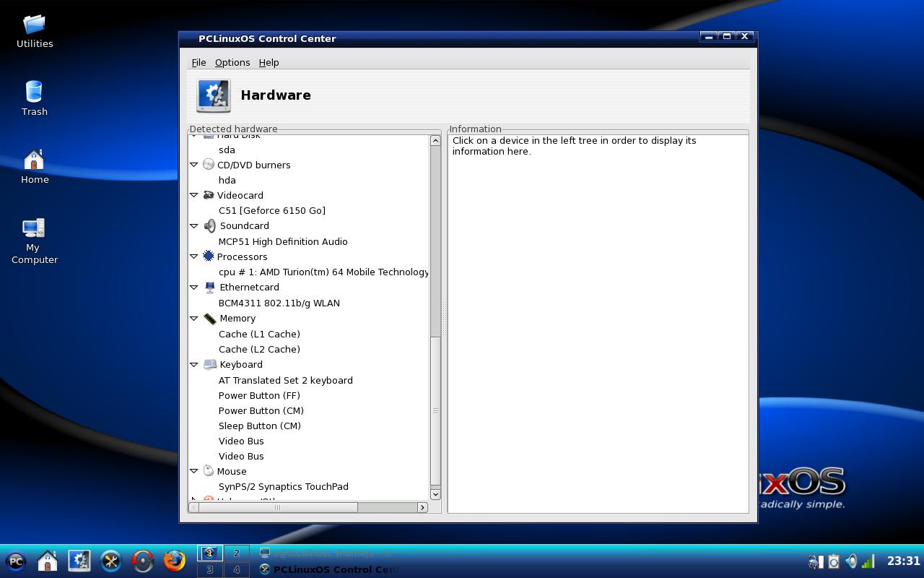924x578 pixels.
Task: Select the Cache (L2 Cache) entry
Action: 259,349
